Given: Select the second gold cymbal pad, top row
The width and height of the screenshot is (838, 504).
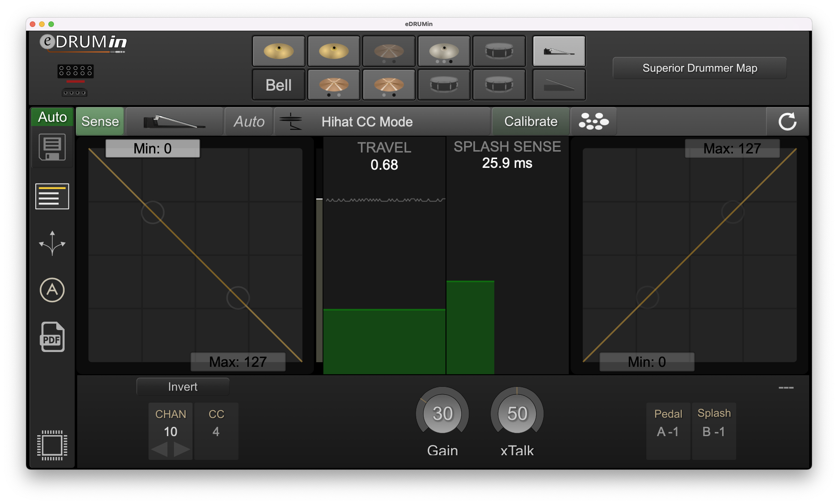Looking at the screenshot, I should click(x=333, y=51).
